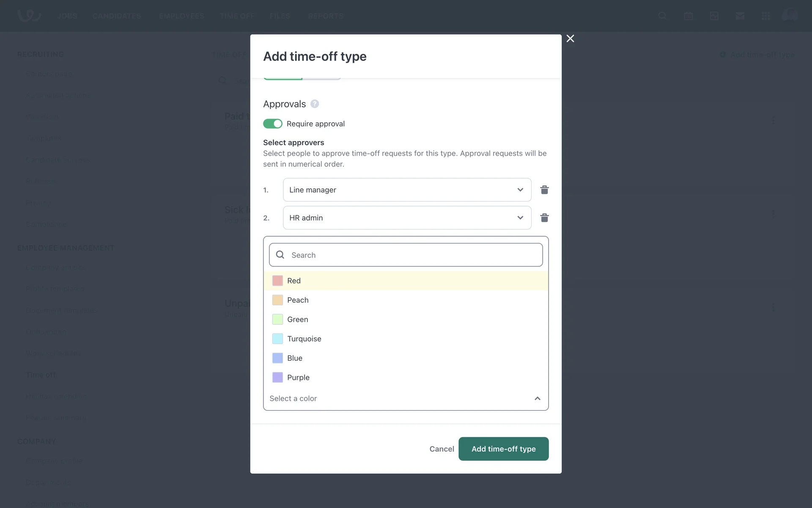Delete the Line manager approver row
The image size is (812, 508).
(544, 190)
